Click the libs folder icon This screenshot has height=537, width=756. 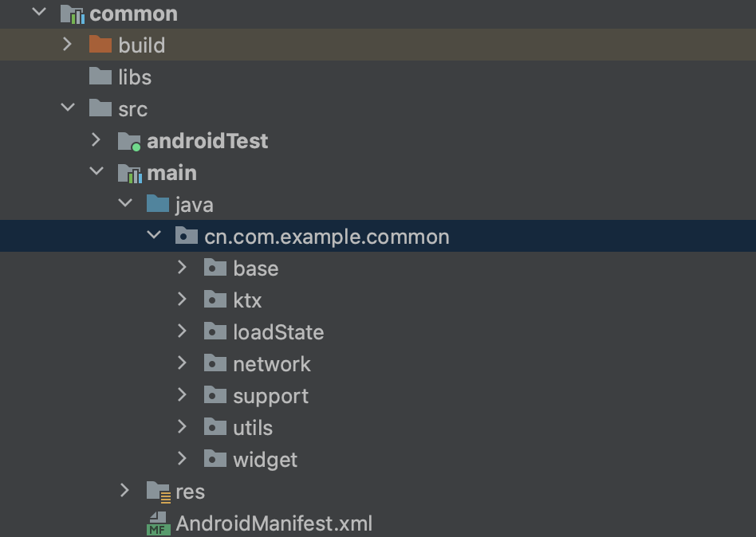[101, 76]
